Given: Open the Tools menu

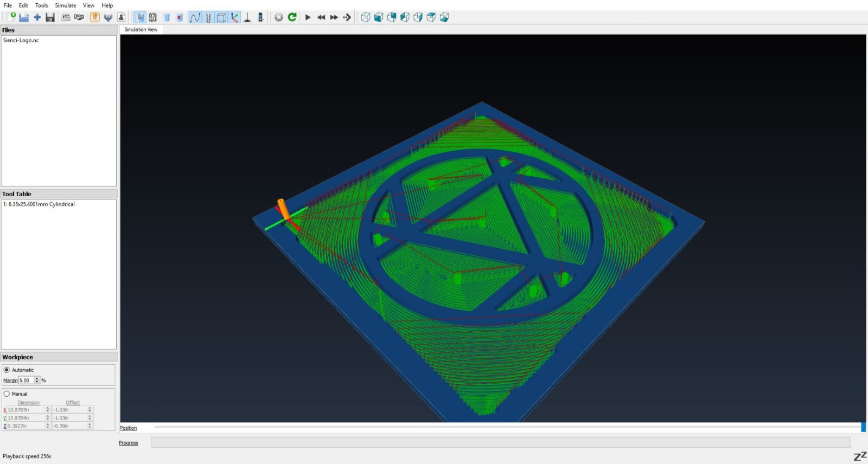Looking at the screenshot, I should (x=42, y=5).
